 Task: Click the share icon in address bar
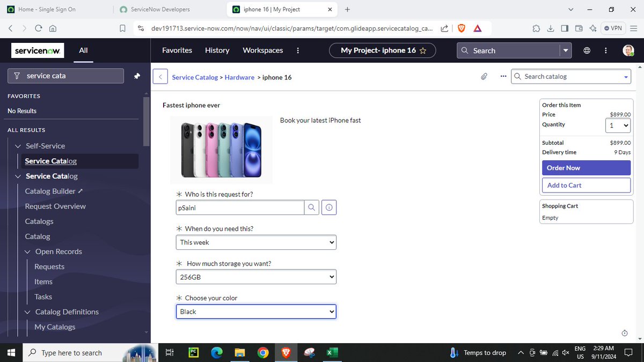[444, 28]
